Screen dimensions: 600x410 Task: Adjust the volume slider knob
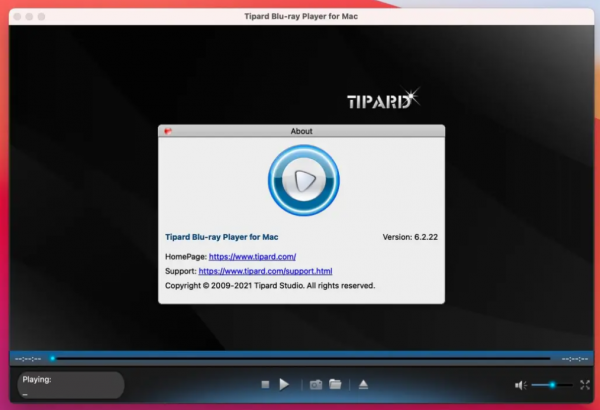click(552, 385)
